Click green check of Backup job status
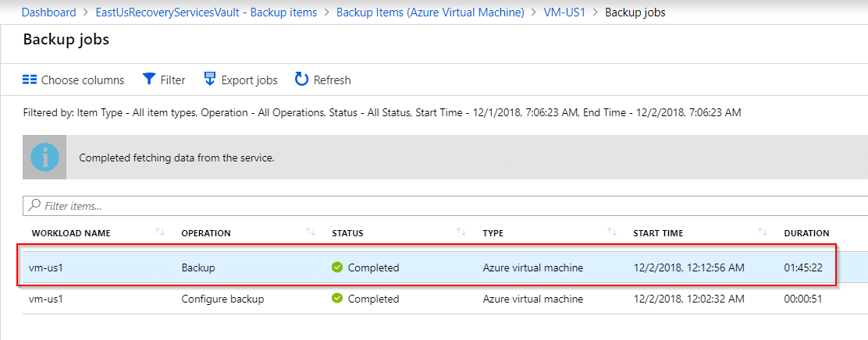868x340 pixels. pos(337,267)
